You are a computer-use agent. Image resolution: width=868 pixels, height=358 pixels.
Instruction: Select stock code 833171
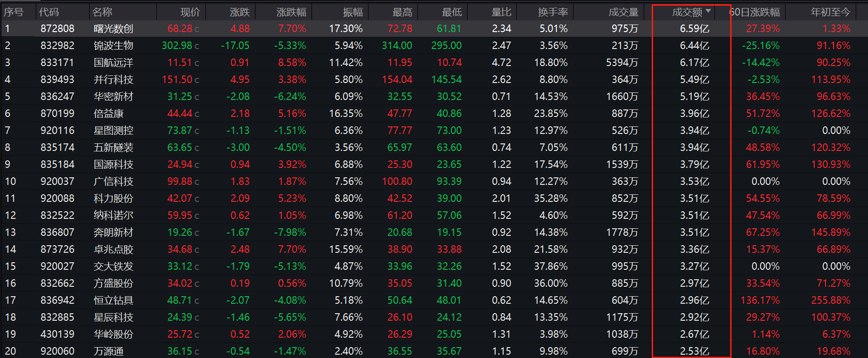(x=57, y=63)
